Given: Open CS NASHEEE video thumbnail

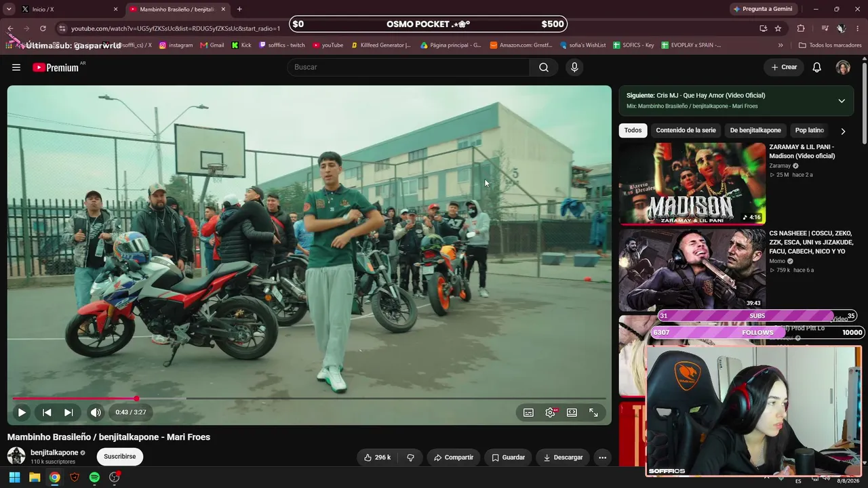Looking at the screenshot, I should (692, 270).
